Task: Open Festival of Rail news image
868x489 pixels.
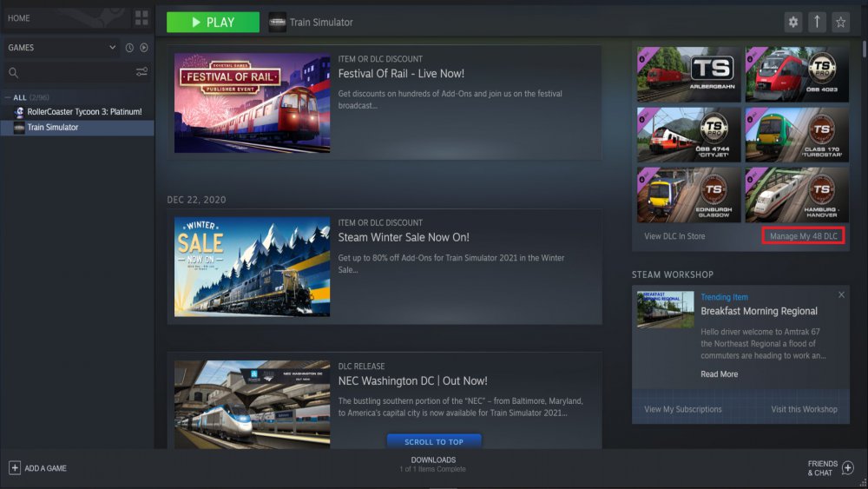Action: [252, 103]
